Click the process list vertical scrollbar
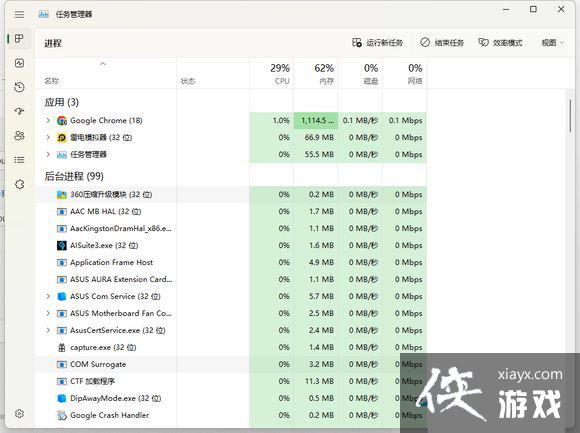Viewport: 580px width, 433px height. (x=570, y=115)
